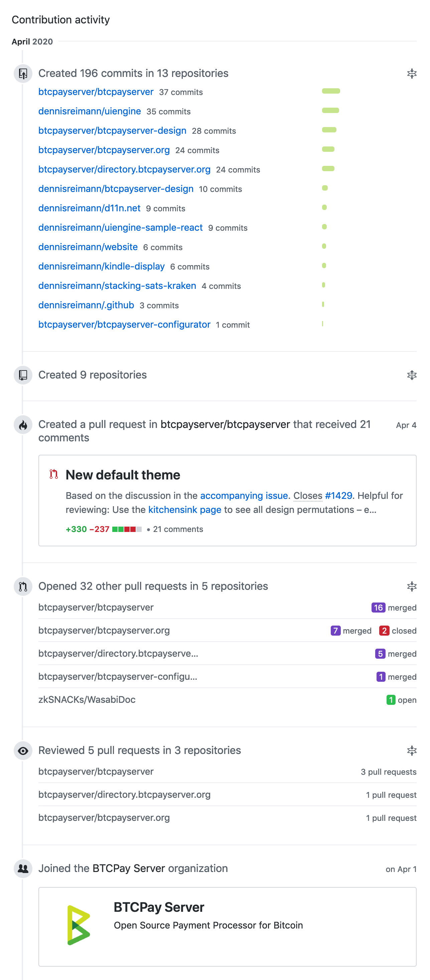Click the repository timeline icon next to Created 9 repositories
This screenshot has height=980, width=430.
point(23,375)
